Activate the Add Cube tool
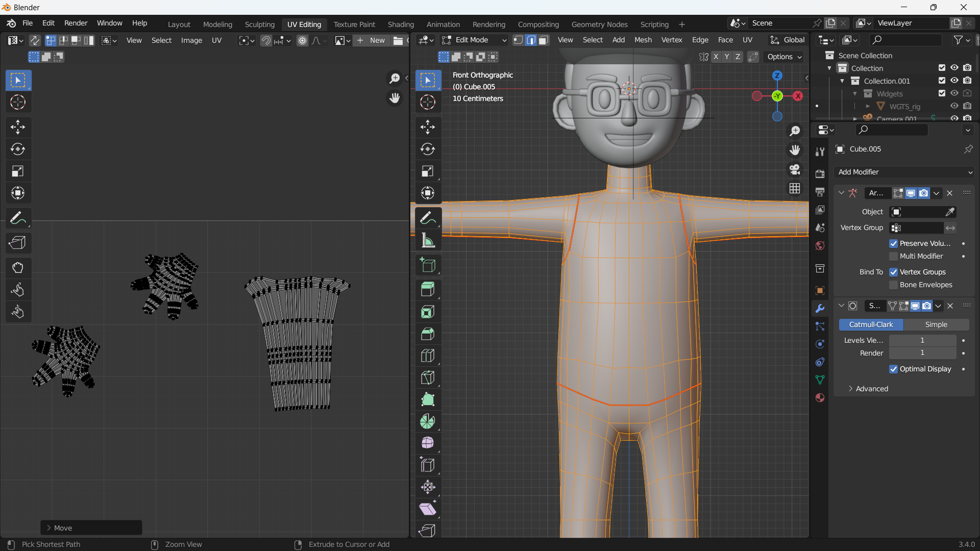Viewport: 980px width, 551px height. [x=428, y=265]
